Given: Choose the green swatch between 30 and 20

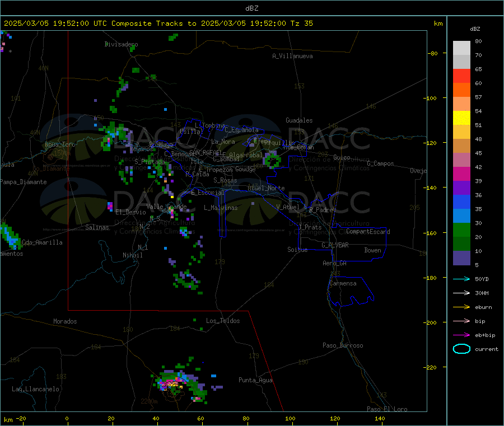Looking at the screenshot, I should click(461, 230).
